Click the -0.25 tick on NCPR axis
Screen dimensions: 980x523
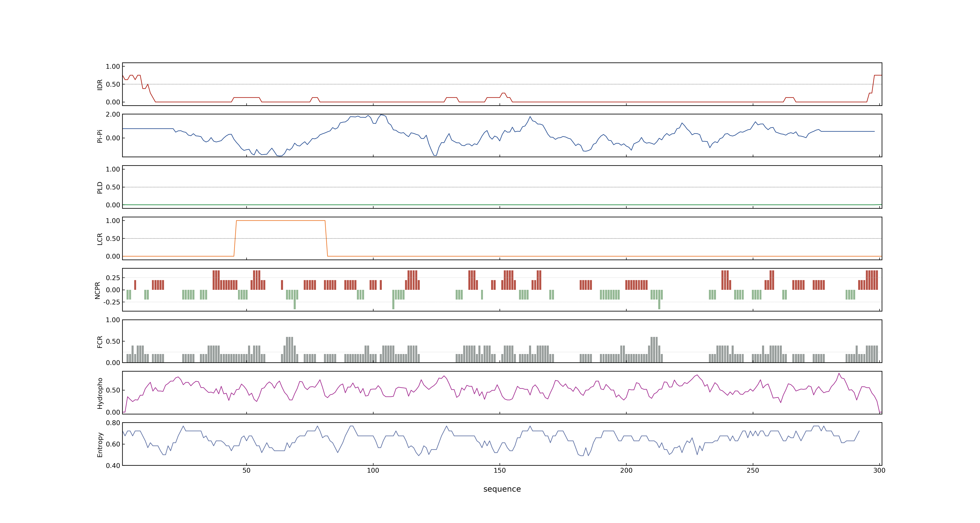(x=111, y=302)
